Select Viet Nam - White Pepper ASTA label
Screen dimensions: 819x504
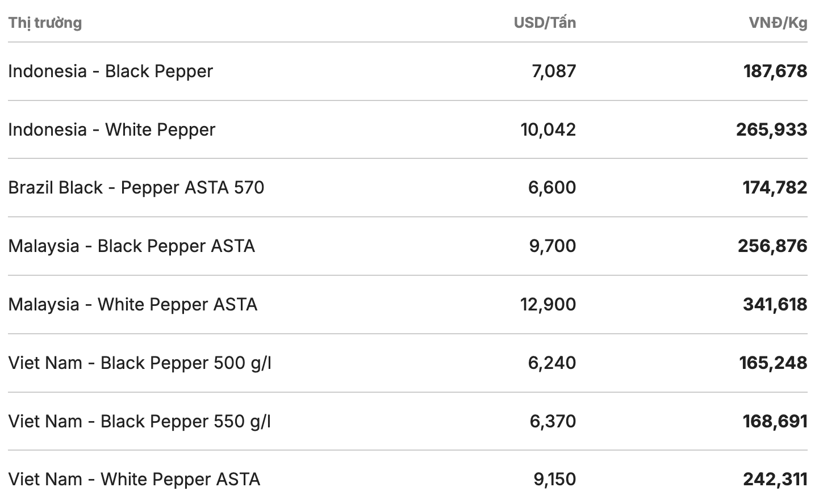135,480
